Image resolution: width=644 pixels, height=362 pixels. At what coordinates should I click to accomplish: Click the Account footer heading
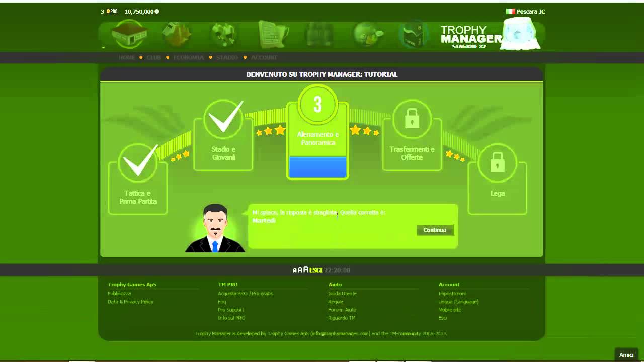point(449,285)
